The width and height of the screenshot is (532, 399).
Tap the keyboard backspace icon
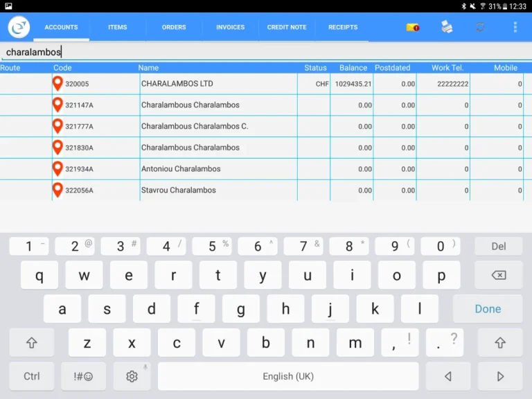[x=499, y=275]
